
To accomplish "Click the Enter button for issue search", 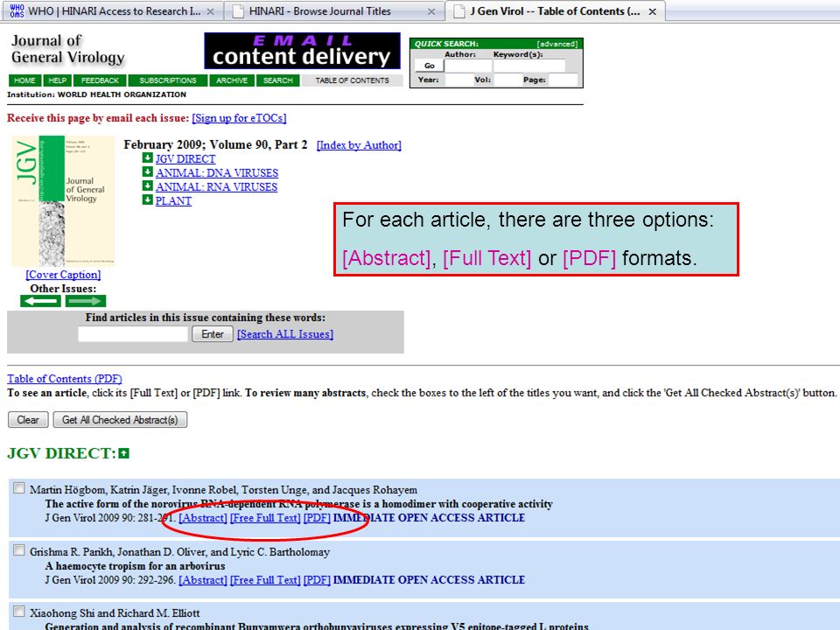I will click(x=213, y=333).
